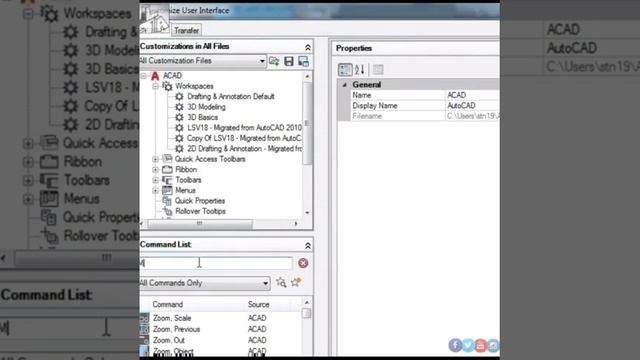640x360 pixels.
Task: Click the Toolbars node icon
Action: [167, 180]
